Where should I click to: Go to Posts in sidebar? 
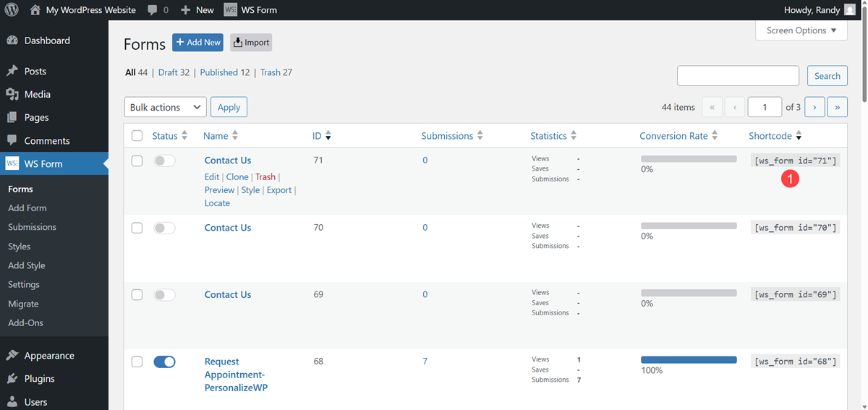coord(35,71)
